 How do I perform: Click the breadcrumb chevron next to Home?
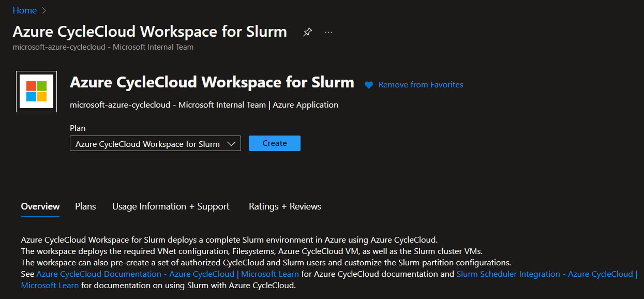point(43,10)
